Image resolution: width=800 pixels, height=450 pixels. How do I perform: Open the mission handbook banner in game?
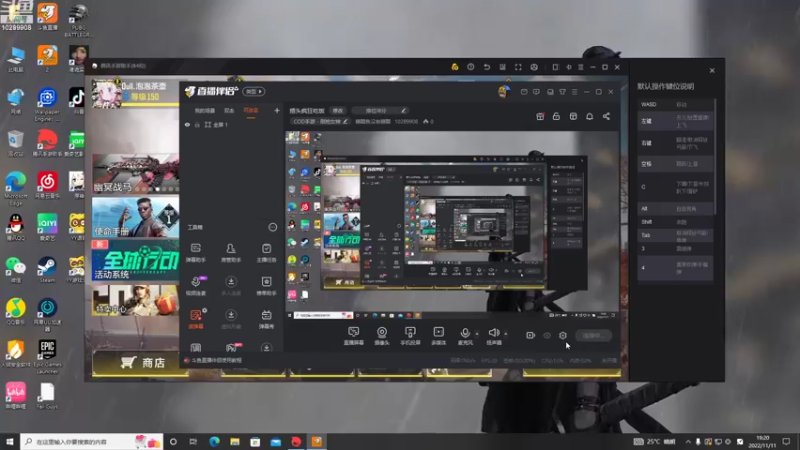(136, 217)
